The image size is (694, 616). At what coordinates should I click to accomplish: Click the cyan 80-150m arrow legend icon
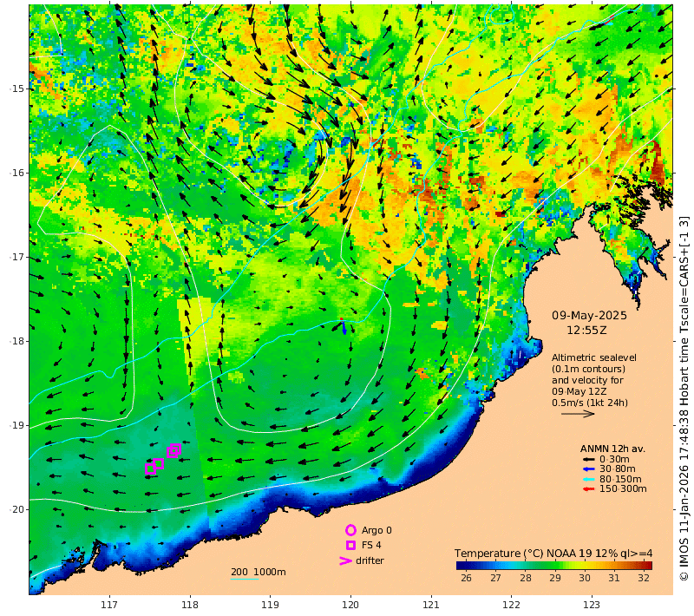(x=589, y=479)
